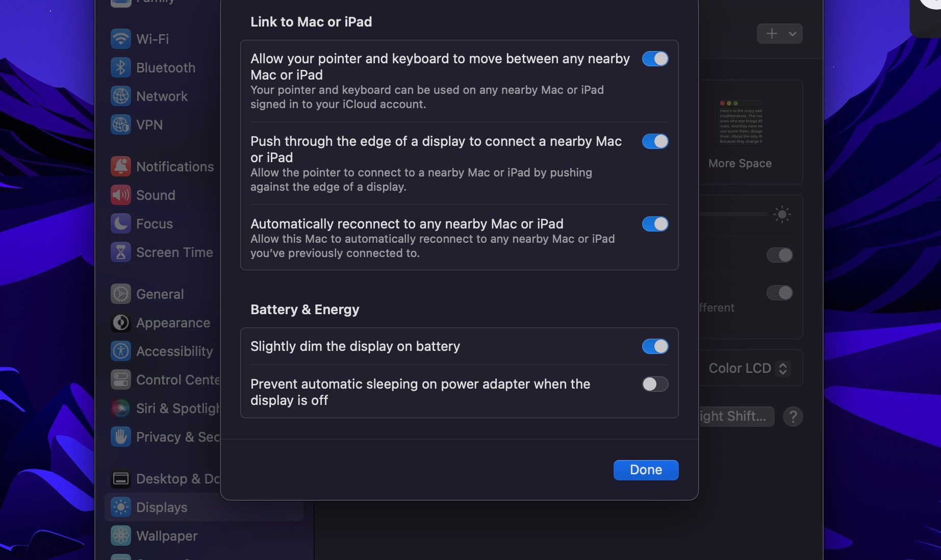Click the Wallpaper flower icon
Screen dimensions: 941x560
[121, 536]
